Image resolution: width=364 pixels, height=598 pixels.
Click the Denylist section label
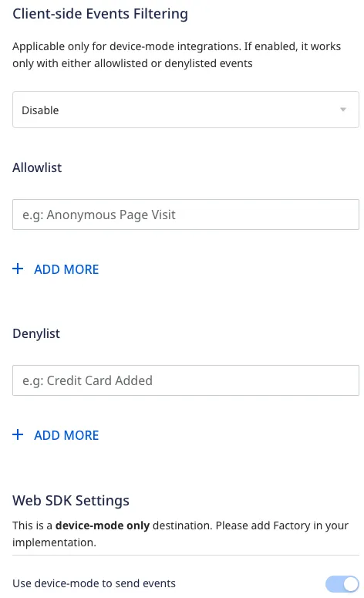pyautogui.click(x=36, y=333)
